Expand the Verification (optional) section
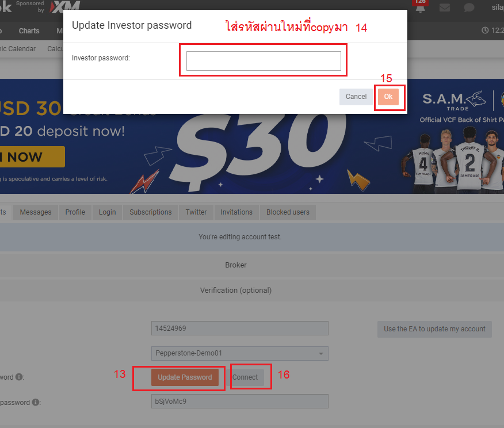 coord(236,291)
